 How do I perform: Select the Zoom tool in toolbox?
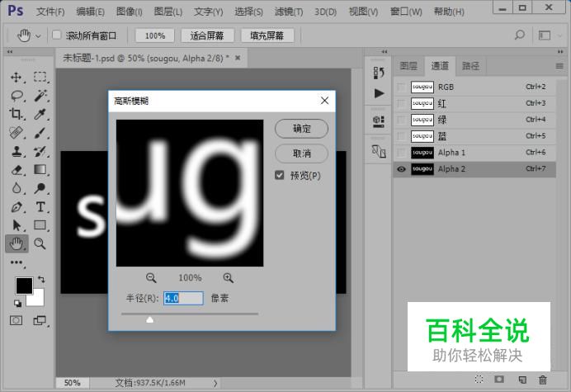coord(40,243)
